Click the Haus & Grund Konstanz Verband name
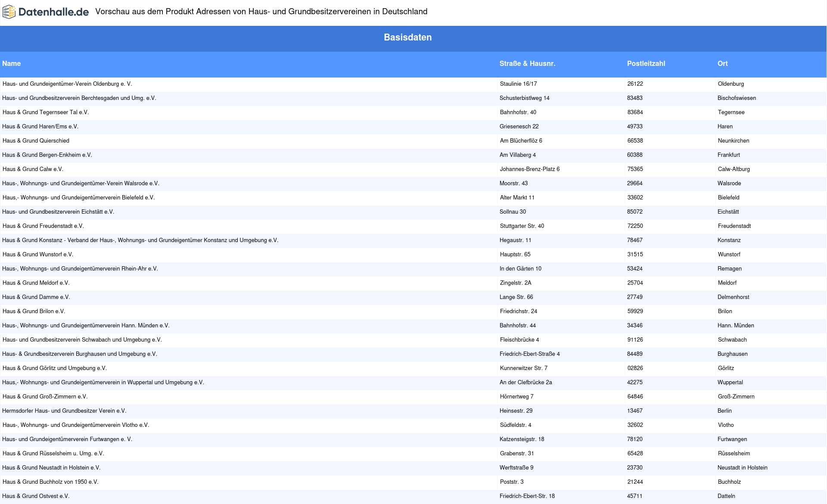 pos(140,240)
